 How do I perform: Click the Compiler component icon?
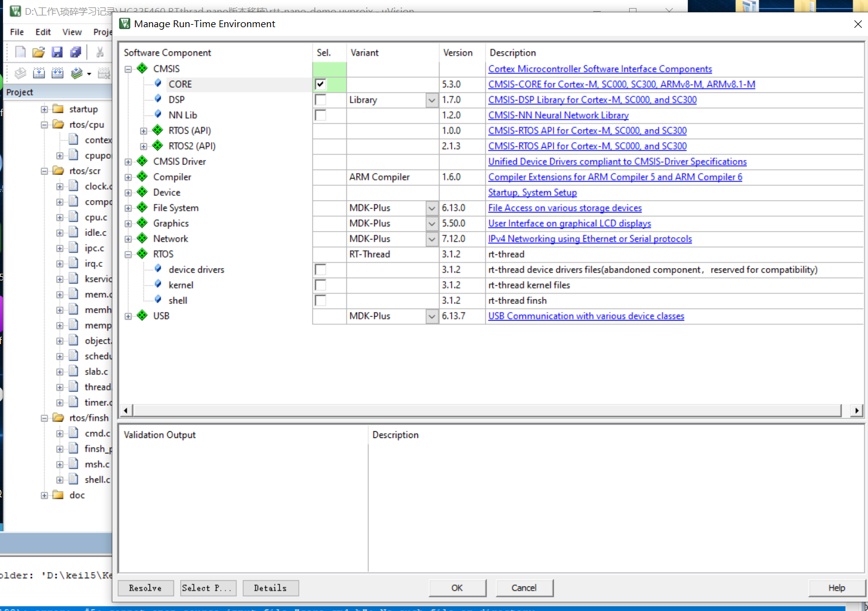click(142, 177)
